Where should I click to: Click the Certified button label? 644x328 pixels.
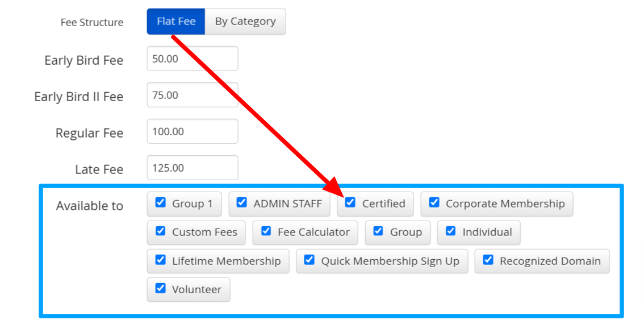tap(383, 204)
